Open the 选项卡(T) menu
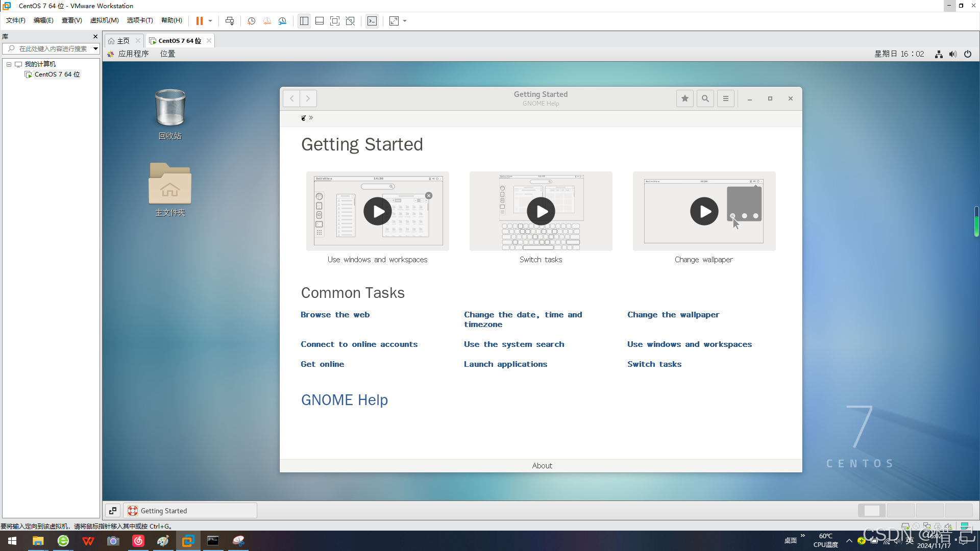Viewport: 980px width, 551px height. pyautogui.click(x=140, y=20)
